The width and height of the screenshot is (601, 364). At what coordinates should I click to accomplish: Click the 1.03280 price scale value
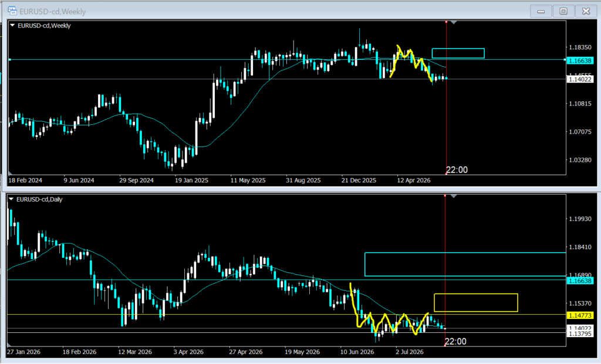pyautogui.click(x=580, y=160)
